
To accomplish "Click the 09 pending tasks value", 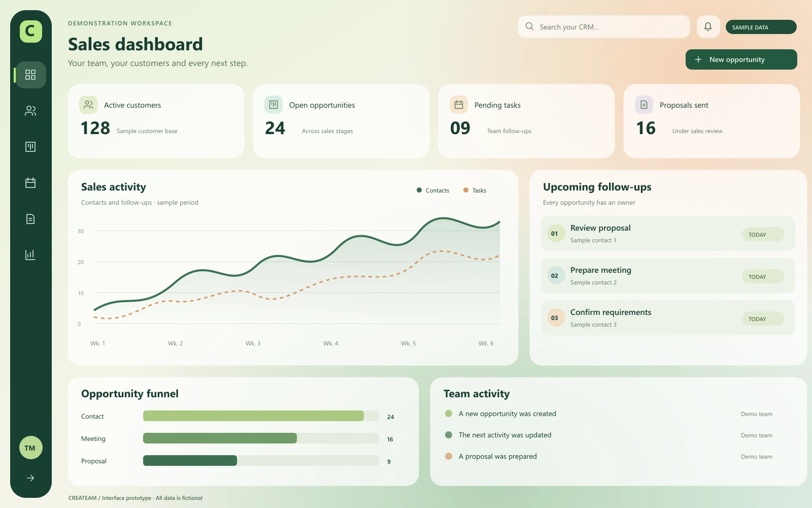I will pos(460,129).
